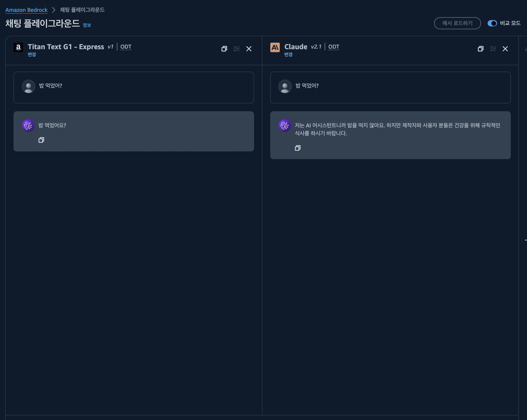Copy the Titan Text G1 panel conversation

pos(224,49)
